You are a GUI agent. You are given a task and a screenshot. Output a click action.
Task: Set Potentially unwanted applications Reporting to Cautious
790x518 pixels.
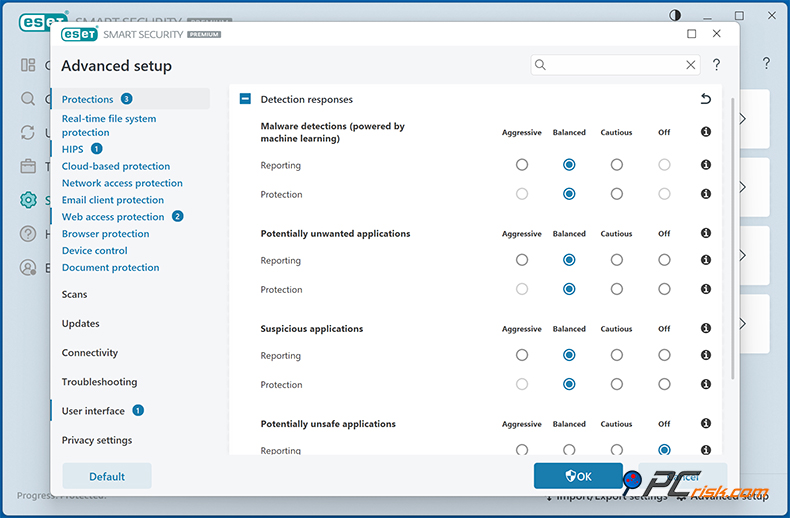[x=617, y=260]
